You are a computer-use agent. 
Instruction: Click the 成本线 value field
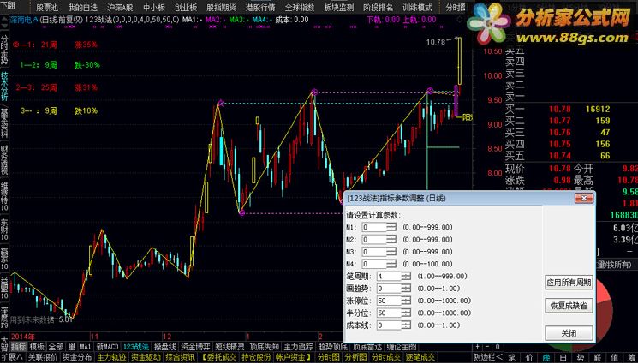point(389,325)
